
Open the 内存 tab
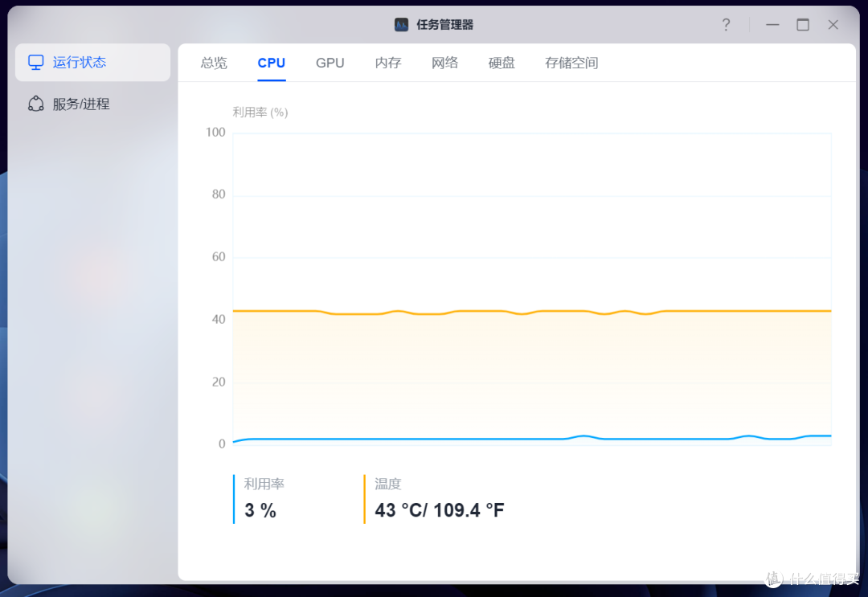pyautogui.click(x=388, y=63)
